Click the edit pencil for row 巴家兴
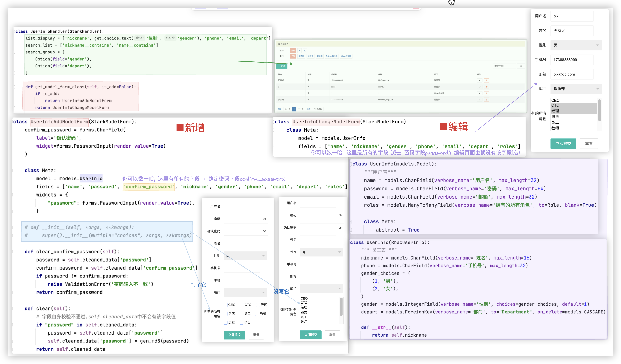The width and height of the screenshot is (621, 364). coord(479,80)
